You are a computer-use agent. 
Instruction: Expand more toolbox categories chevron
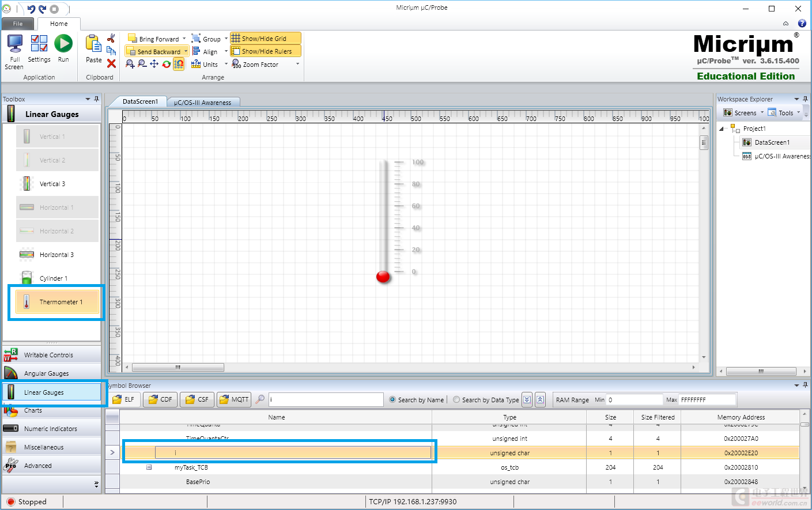96,484
